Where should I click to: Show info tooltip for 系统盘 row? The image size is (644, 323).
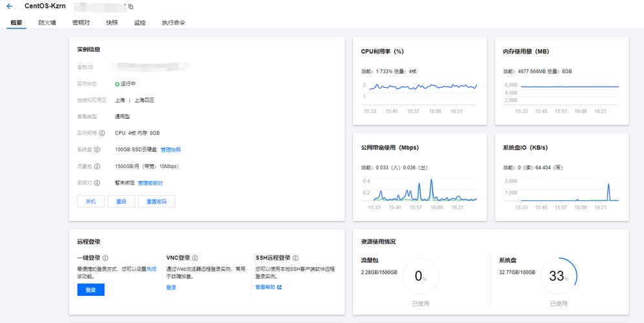click(x=97, y=150)
